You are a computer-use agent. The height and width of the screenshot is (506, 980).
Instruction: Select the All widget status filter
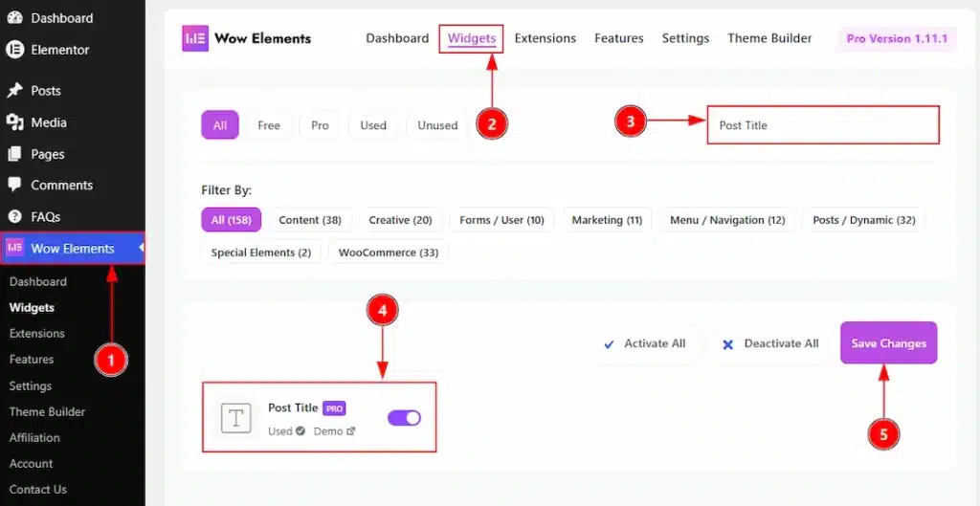(220, 125)
